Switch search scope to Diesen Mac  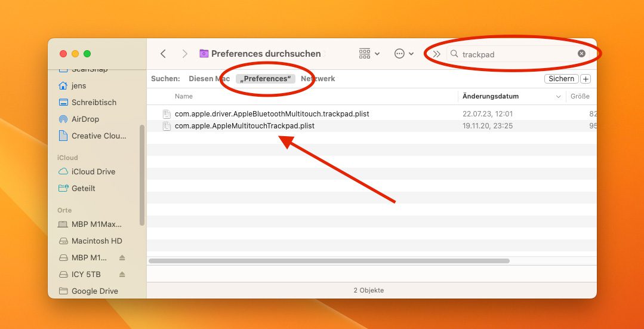pyautogui.click(x=209, y=79)
